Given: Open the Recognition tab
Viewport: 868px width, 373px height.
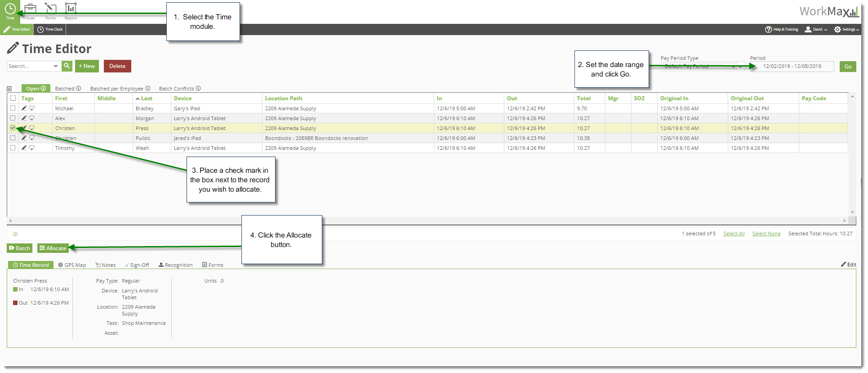Looking at the screenshot, I should coord(176,265).
